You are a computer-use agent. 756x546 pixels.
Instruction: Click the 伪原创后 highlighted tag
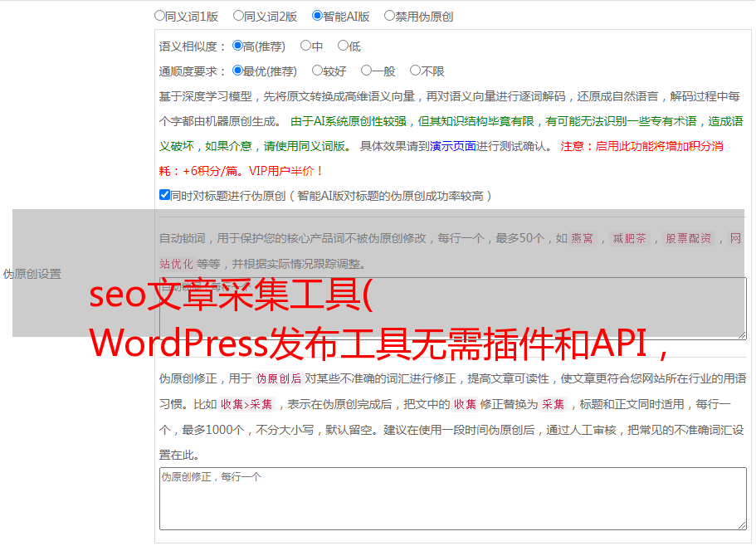(278, 378)
